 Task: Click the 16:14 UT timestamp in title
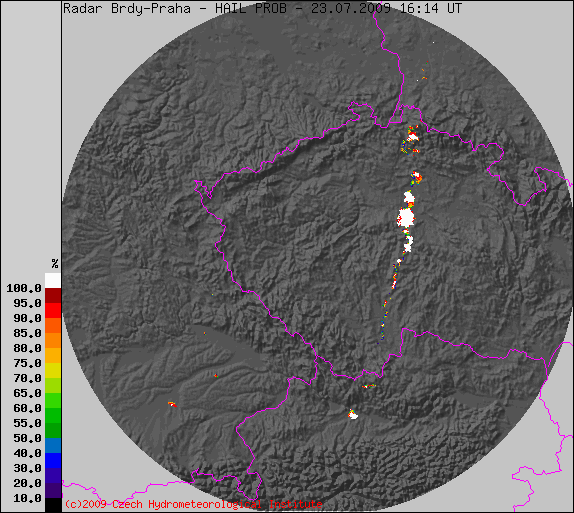pos(431,8)
